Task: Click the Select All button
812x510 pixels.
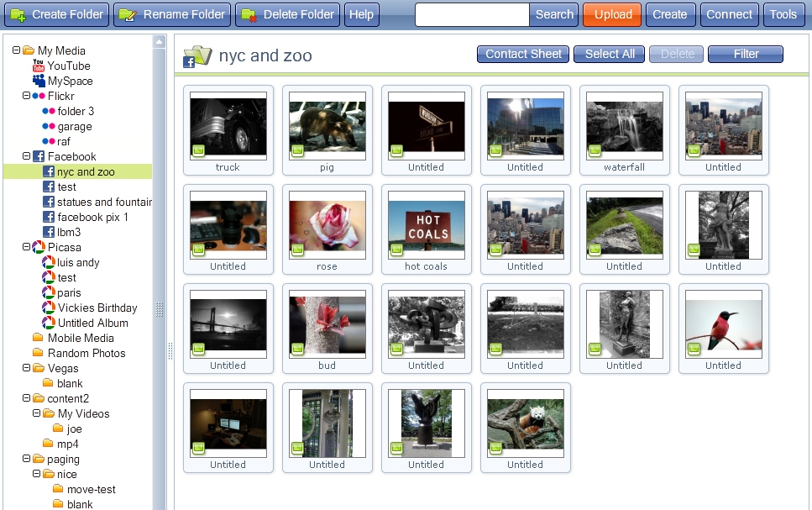Action: pos(610,54)
